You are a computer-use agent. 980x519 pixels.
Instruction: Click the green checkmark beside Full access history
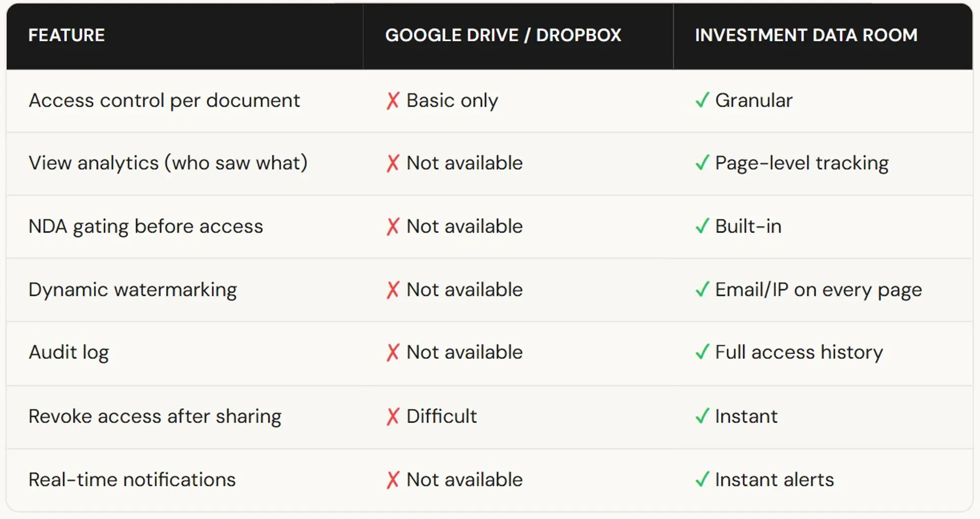tap(702, 352)
